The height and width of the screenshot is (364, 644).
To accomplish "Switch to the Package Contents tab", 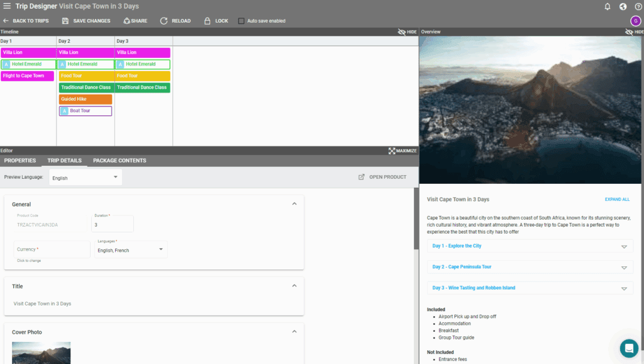I will coord(119,161).
